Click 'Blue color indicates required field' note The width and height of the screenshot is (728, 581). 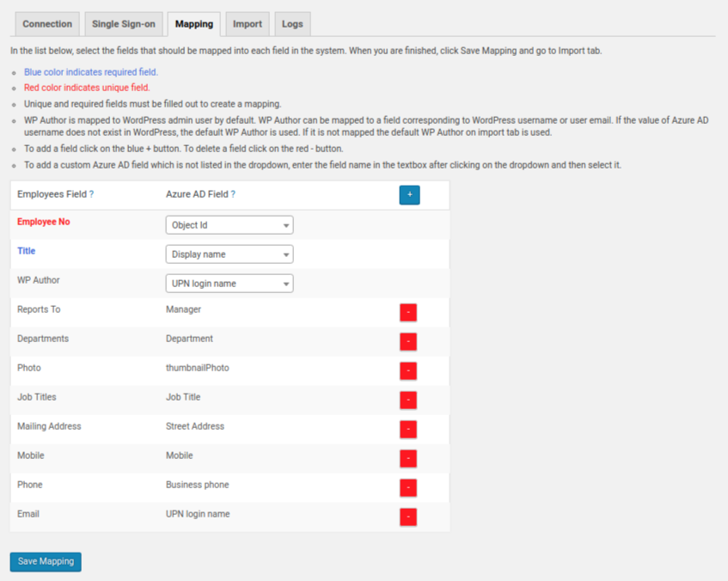click(91, 72)
